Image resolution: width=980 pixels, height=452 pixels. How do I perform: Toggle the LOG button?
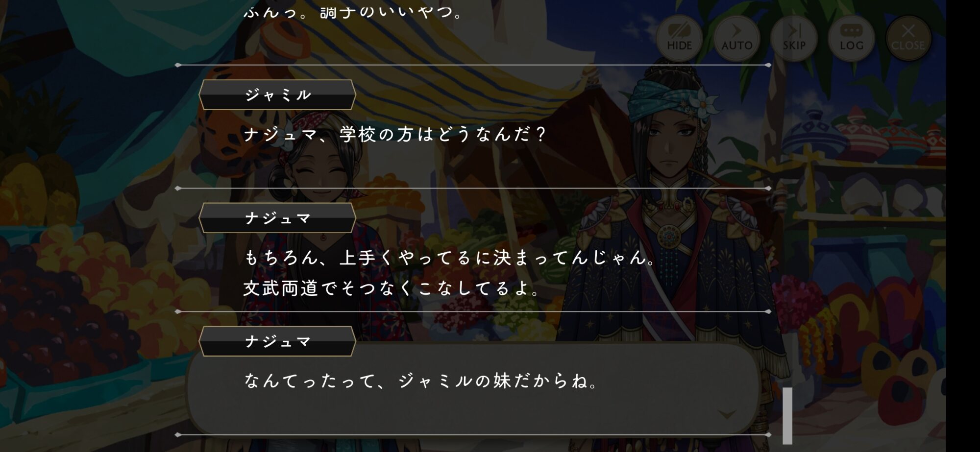851,38
